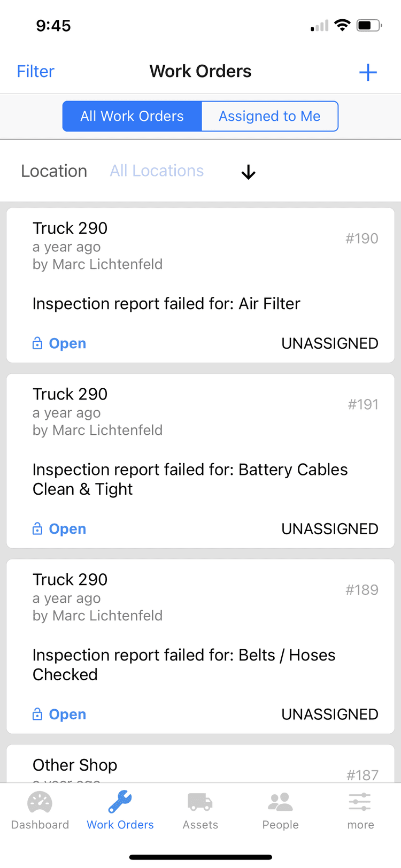401x868 pixels.
Task: Tap UNASSIGNED on work order #191
Action: tap(330, 529)
